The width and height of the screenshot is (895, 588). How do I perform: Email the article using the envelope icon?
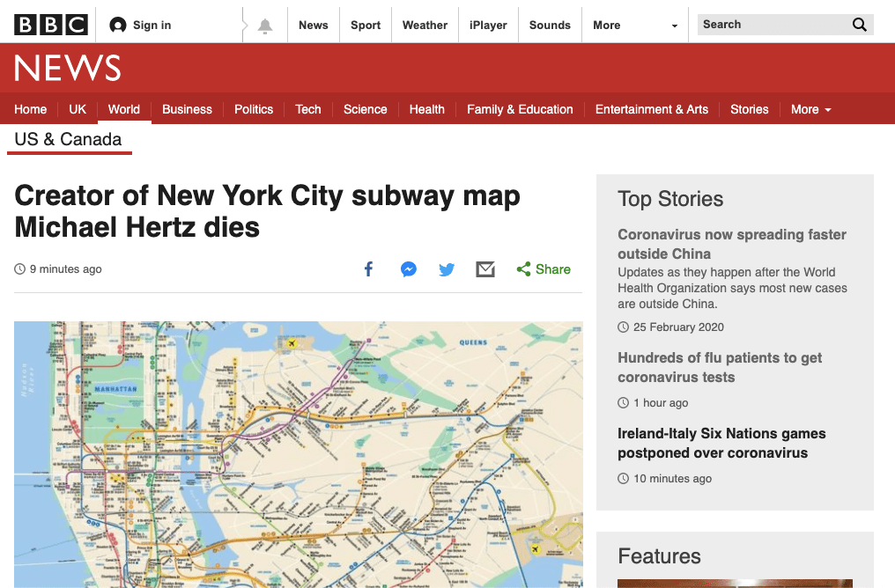[x=485, y=268]
